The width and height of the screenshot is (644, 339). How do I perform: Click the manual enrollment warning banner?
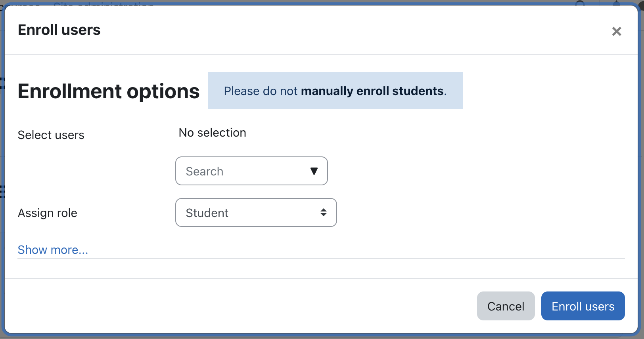pos(335,91)
